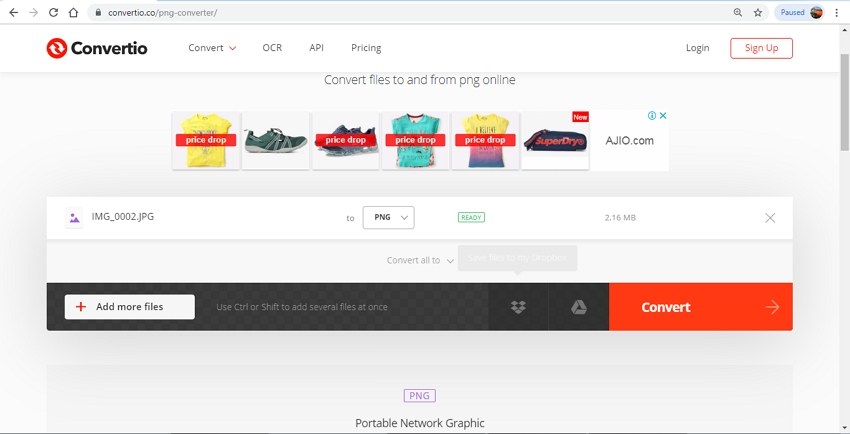Click Add more files button
The width and height of the screenshot is (850, 434).
(130, 307)
